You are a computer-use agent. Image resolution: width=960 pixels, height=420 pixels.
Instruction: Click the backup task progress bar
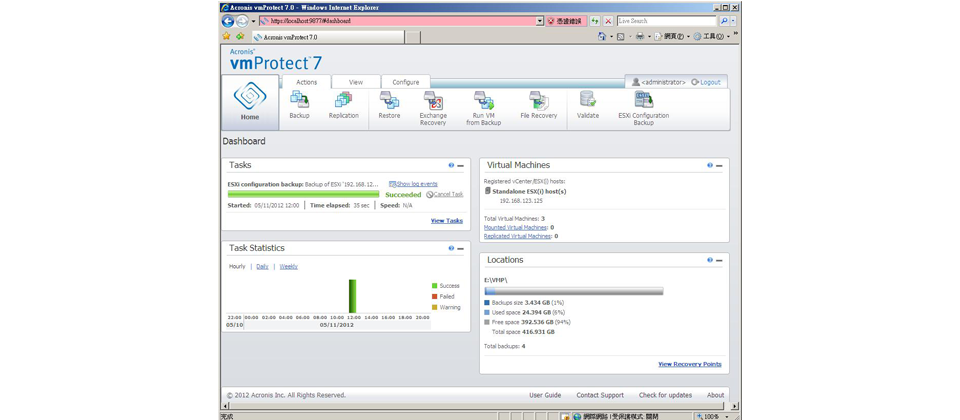303,195
